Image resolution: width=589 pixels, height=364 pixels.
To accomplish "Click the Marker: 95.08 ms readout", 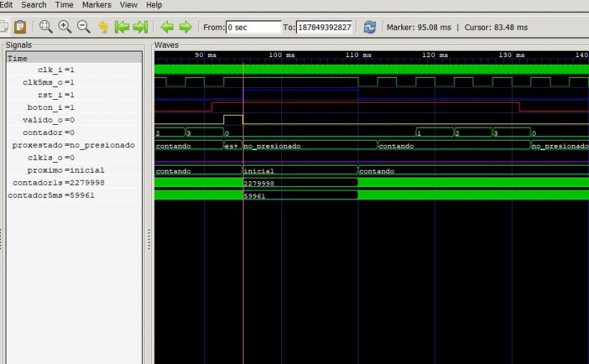I will click(x=418, y=27).
